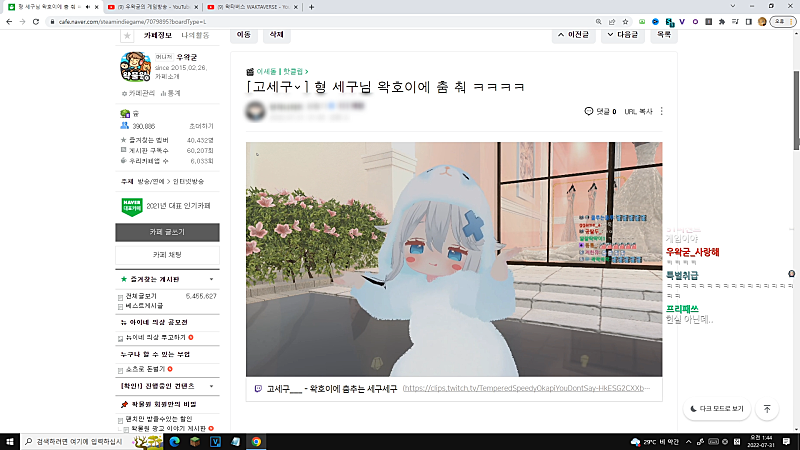Click the blurred author profile picture
Image resolution: width=800 pixels, height=450 pixels.
click(x=256, y=111)
